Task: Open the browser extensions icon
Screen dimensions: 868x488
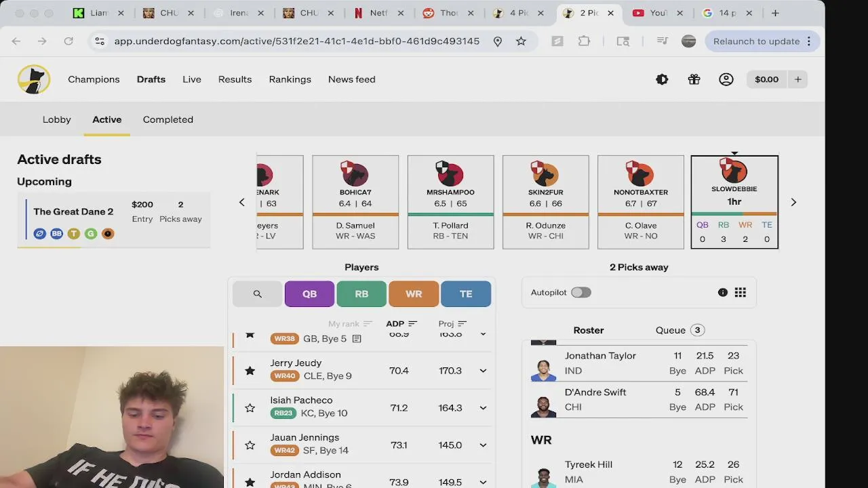Action: click(584, 41)
